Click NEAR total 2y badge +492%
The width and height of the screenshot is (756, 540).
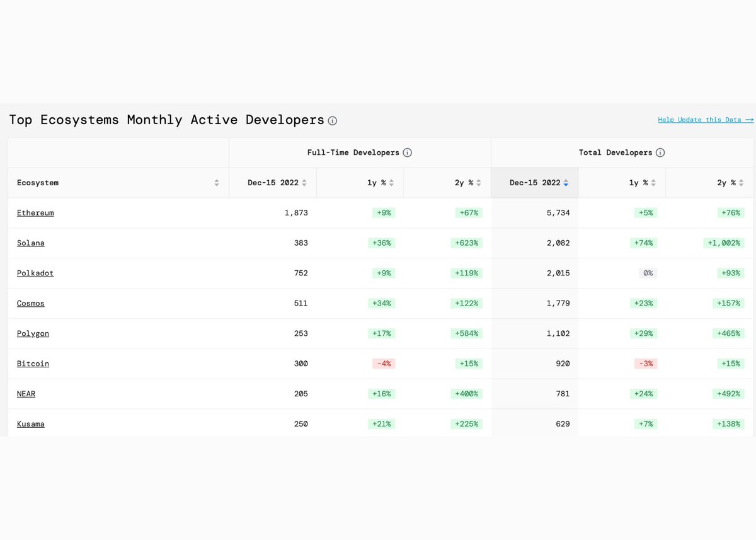click(728, 394)
